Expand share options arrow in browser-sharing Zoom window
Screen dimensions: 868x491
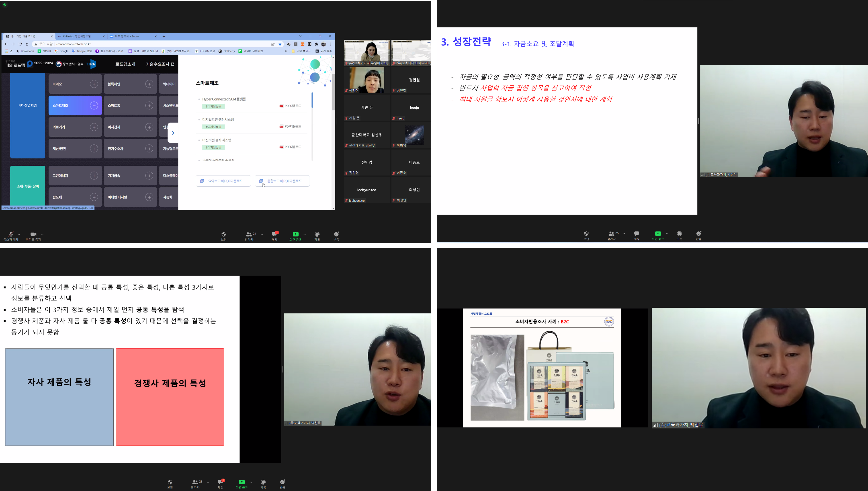(304, 234)
